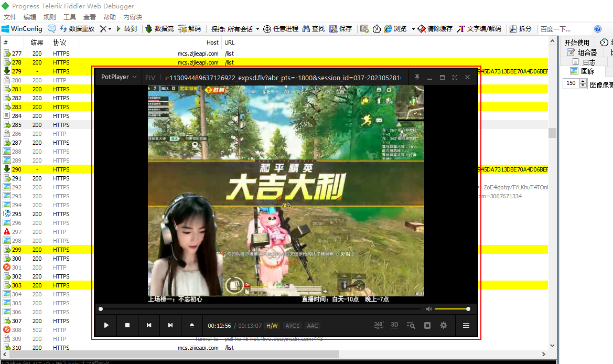Open the 查看 menu
Screen dimensions: 613x364
[90, 17]
